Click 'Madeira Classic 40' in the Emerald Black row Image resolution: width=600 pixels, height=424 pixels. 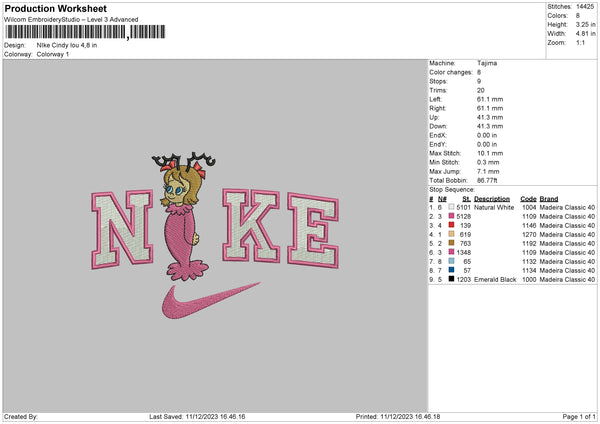pyautogui.click(x=567, y=279)
